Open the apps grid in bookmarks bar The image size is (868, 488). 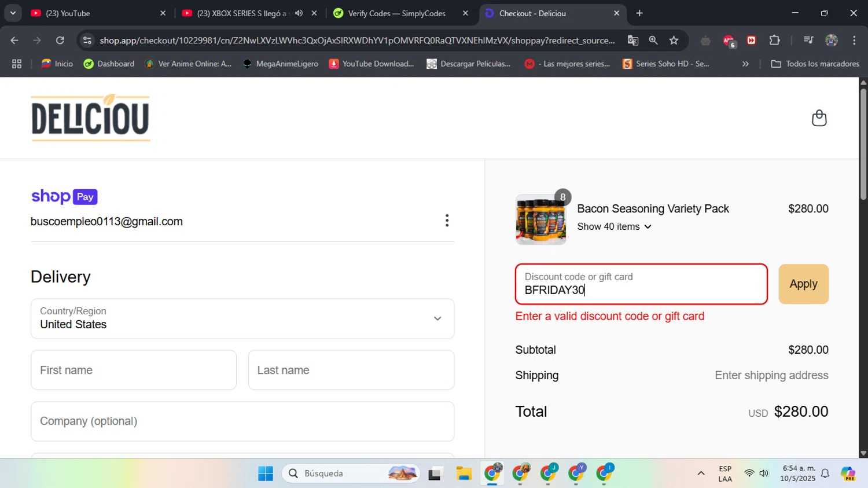tap(17, 64)
